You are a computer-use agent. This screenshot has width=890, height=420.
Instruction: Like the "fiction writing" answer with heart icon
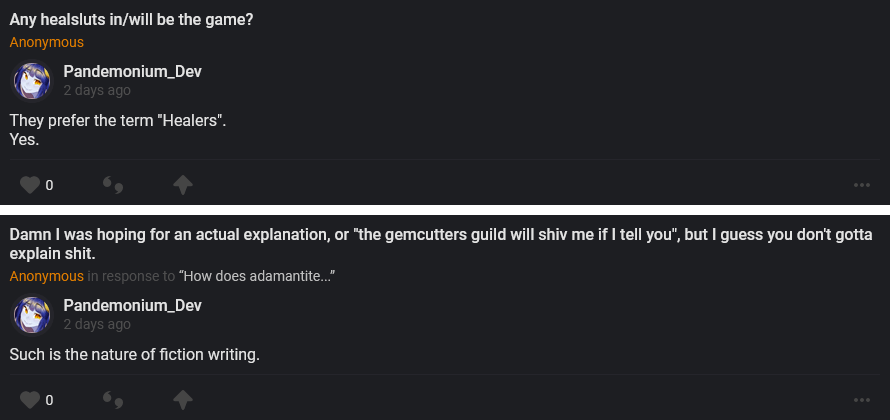pyautogui.click(x=30, y=400)
